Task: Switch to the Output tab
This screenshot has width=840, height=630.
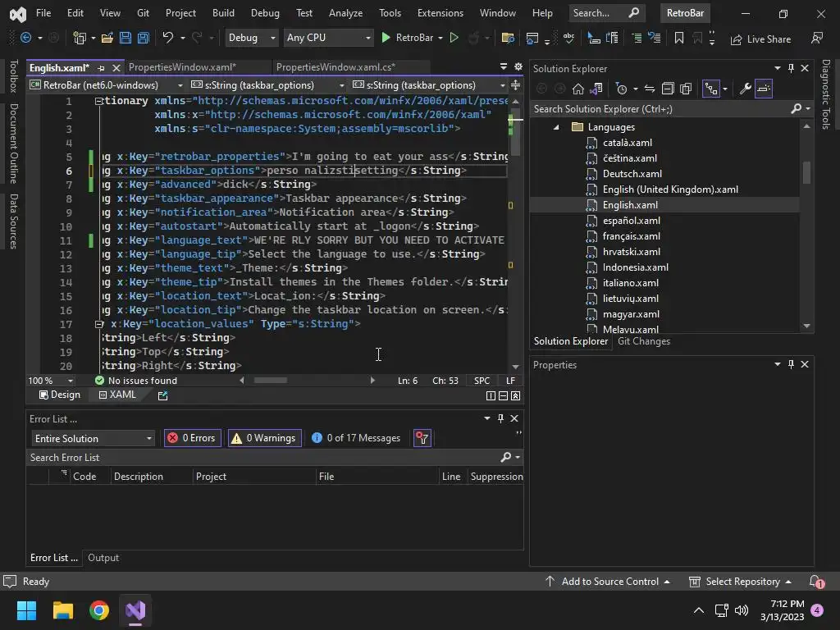Action: point(103,558)
